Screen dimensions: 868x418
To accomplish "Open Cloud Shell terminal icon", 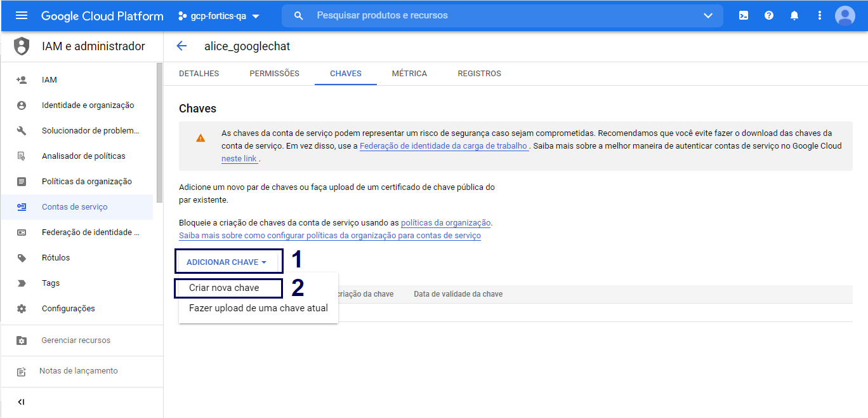I will [744, 15].
